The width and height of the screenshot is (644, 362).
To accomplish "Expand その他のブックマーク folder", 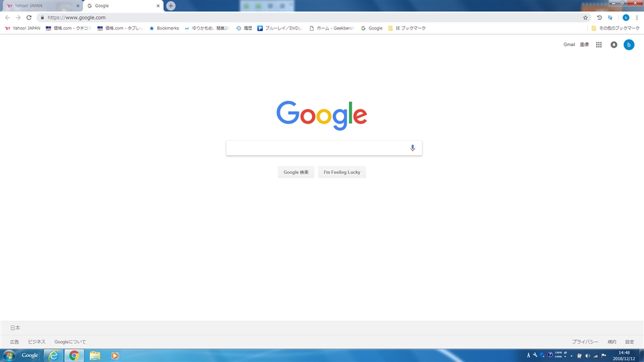I will pyautogui.click(x=615, y=28).
